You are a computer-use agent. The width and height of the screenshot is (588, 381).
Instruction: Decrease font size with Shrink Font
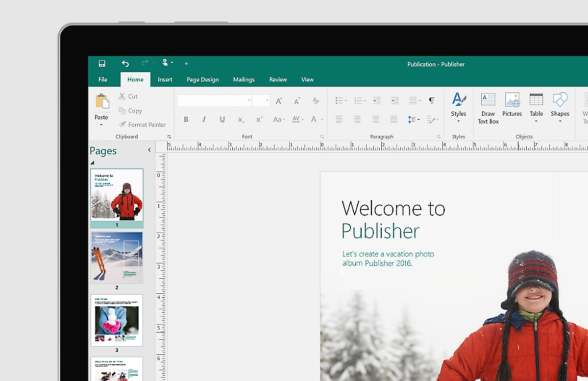[297, 101]
